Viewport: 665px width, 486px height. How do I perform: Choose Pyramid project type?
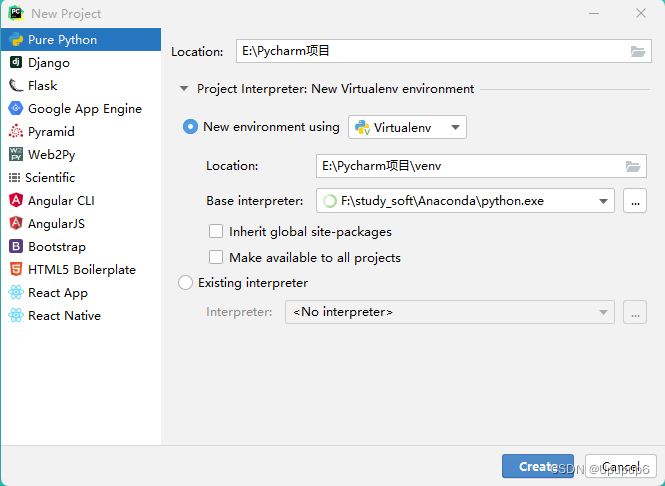[81, 131]
